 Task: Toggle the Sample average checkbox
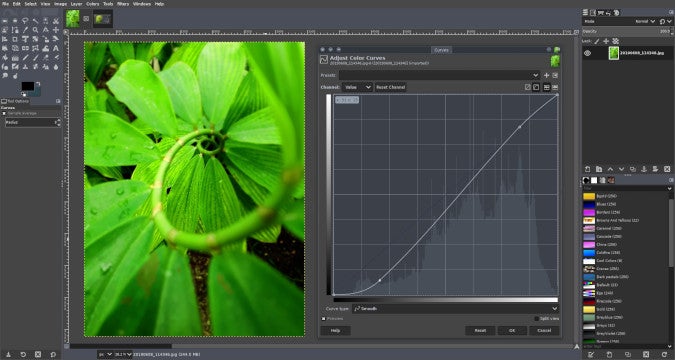pyautogui.click(x=4, y=113)
